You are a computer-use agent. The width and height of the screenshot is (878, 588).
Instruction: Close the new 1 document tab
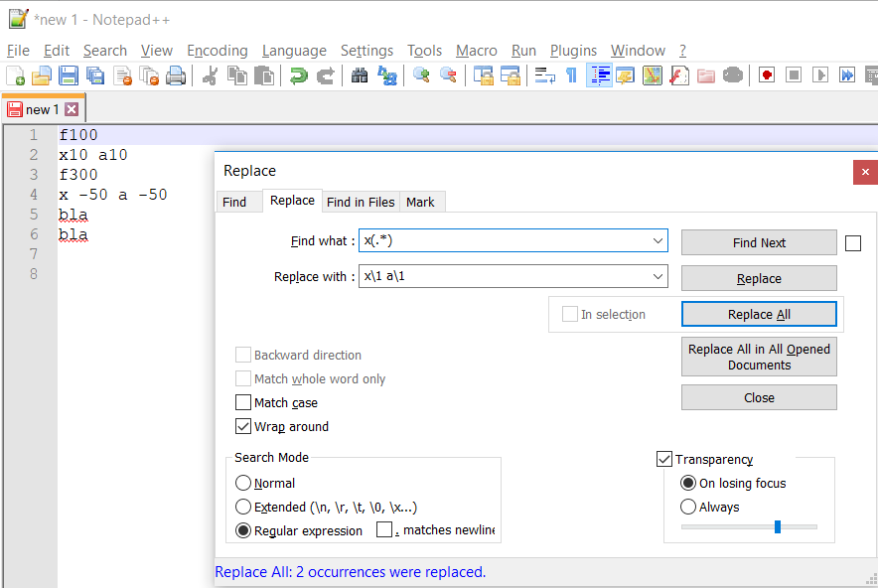click(72, 109)
